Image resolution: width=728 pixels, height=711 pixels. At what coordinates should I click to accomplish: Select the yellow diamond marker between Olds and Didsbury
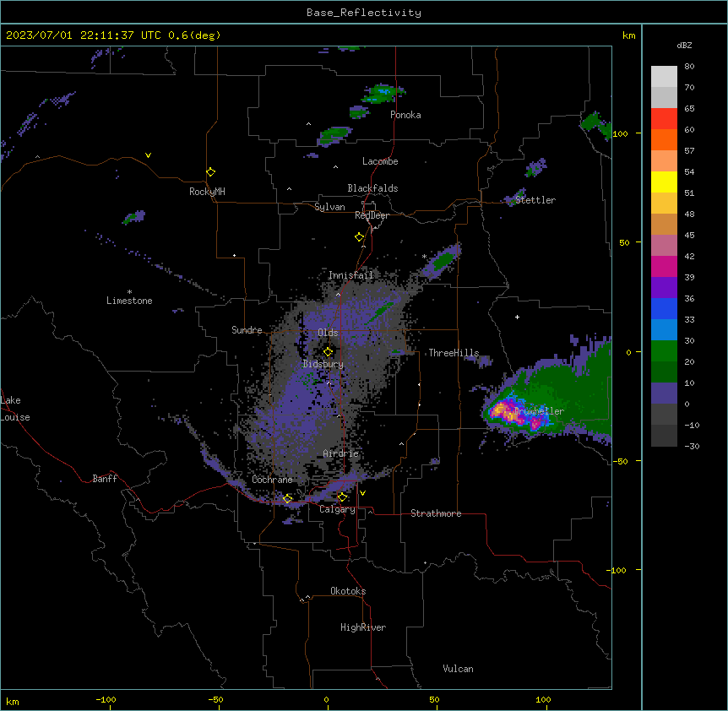pyautogui.click(x=328, y=351)
